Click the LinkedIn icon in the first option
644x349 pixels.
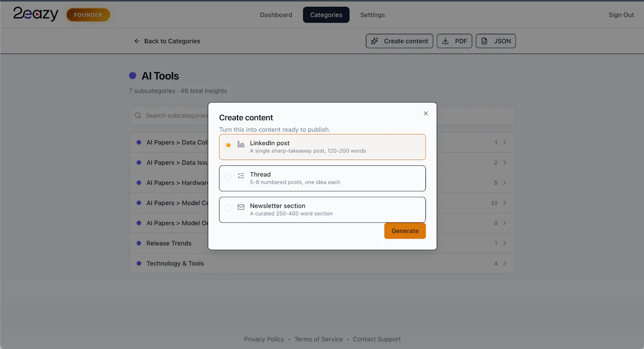point(241,144)
